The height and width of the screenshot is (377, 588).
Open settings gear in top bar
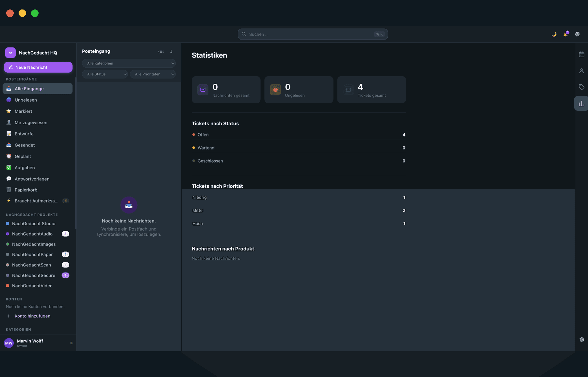click(578, 34)
